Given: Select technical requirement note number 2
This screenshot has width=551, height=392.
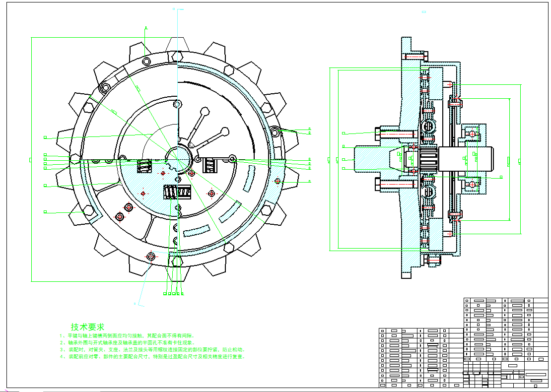Looking at the screenshot, I should (x=127, y=343).
